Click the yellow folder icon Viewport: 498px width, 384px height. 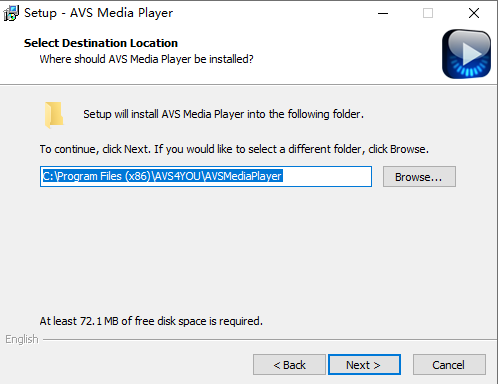(x=54, y=115)
